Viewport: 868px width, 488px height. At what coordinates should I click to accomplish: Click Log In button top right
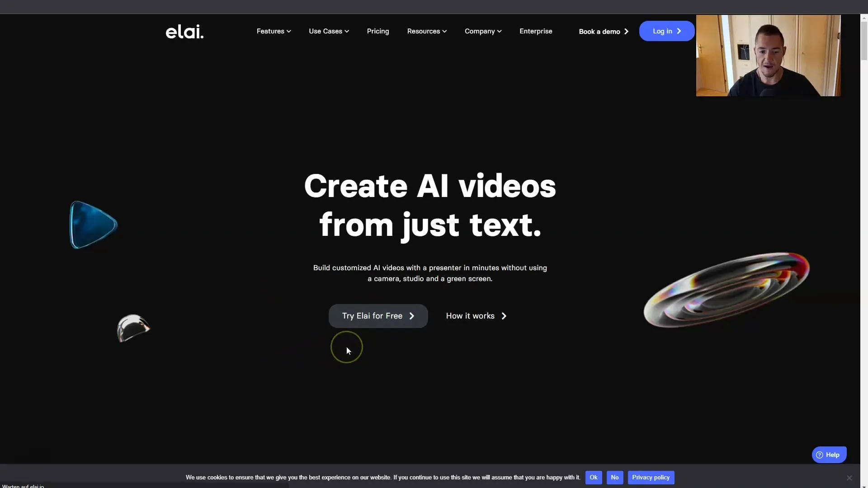(666, 30)
